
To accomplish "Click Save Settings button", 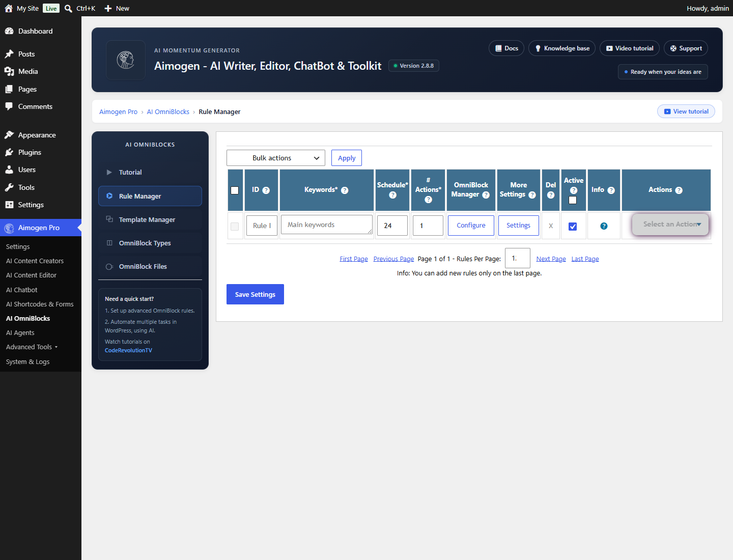I will pos(255,294).
